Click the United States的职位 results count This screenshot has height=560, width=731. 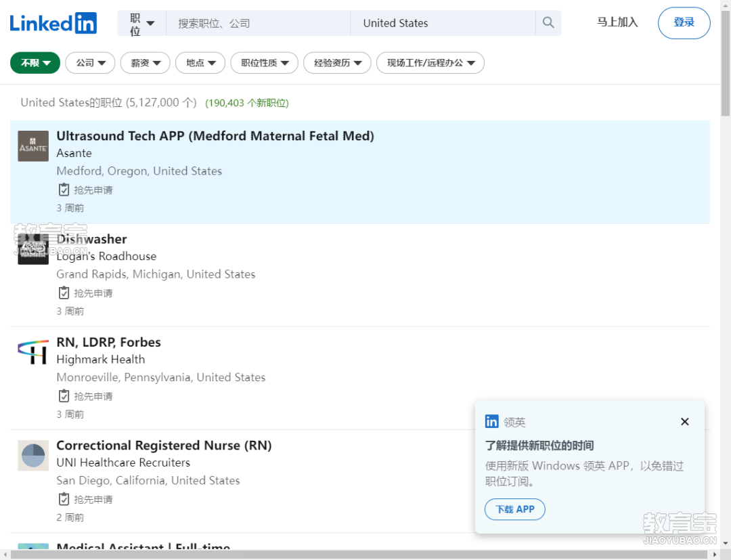point(108,102)
